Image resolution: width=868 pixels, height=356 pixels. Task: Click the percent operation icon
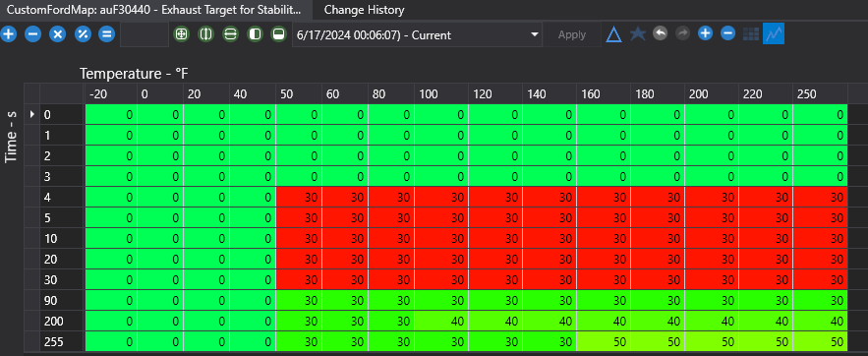coord(82,34)
